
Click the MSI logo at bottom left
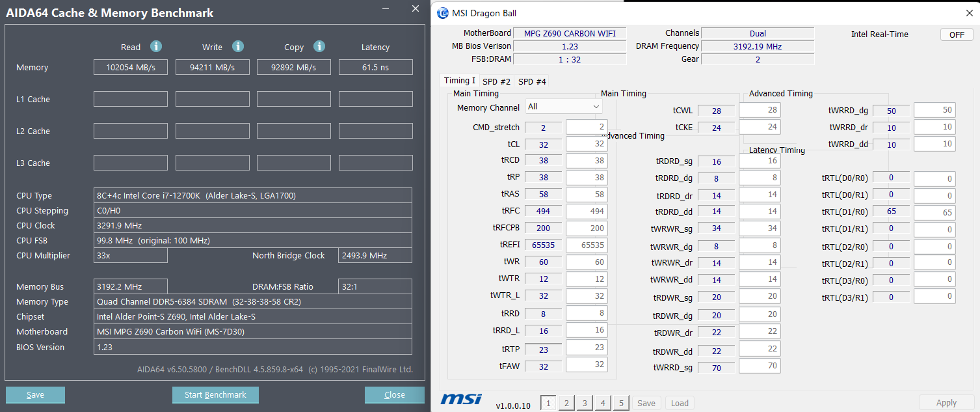pyautogui.click(x=461, y=398)
